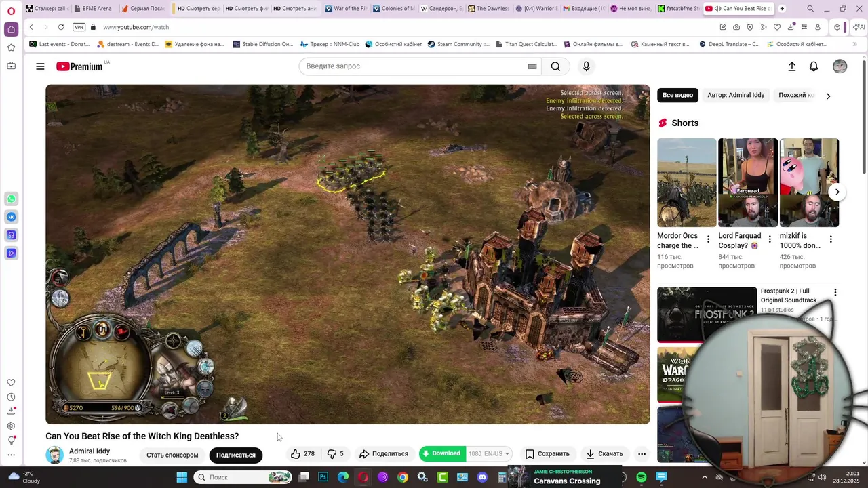Switch to the War of the Ring tab

click(x=347, y=9)
